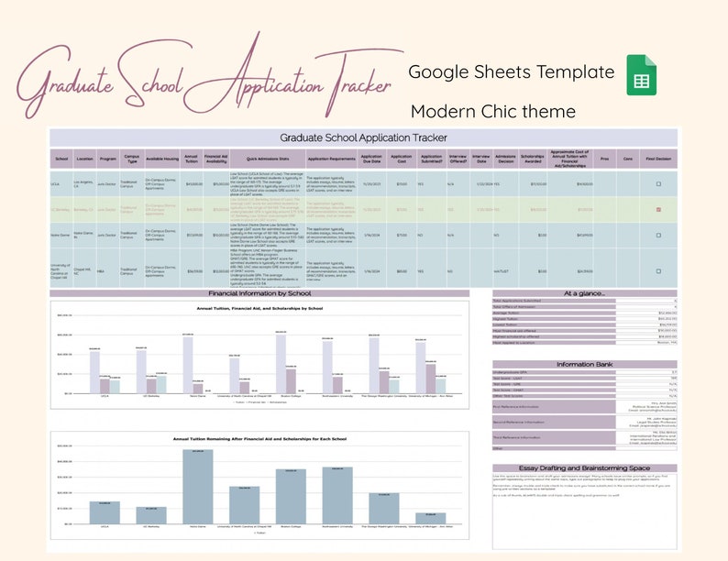The height and width of the screenshot is (561, 728).
Task: Select the UCLA school name cell
Action: coord(61,184)
